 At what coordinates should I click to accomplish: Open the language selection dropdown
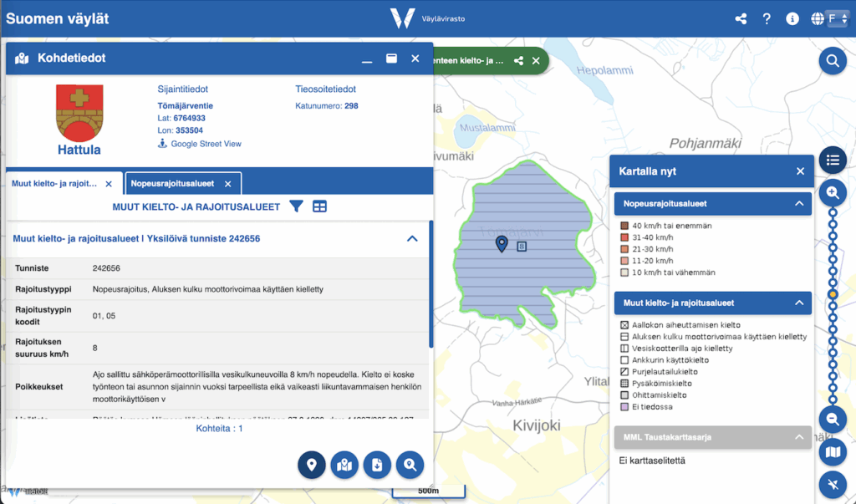pyautogui.click(x=837, y=19)
